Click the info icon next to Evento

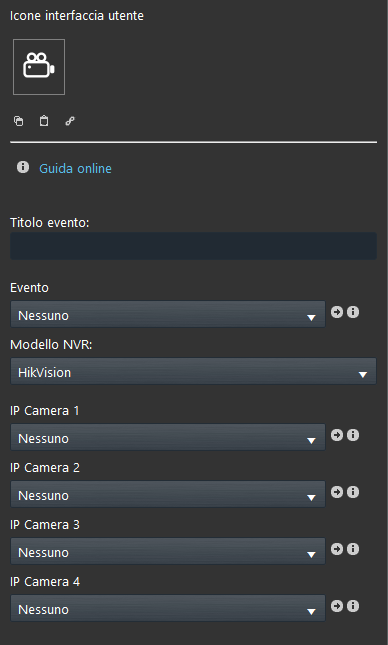click(x=353, y=312)
